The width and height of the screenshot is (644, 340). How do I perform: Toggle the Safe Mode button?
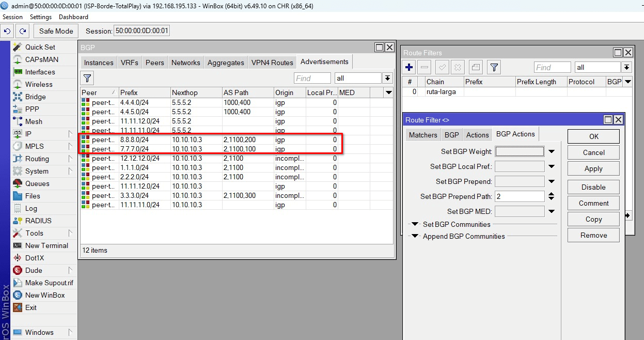point(56,31)
